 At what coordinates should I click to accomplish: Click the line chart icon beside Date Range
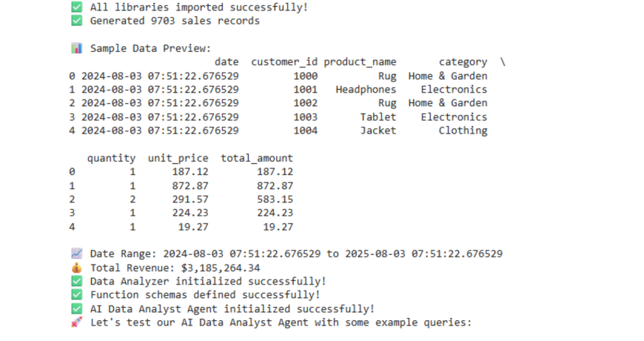click(76, 254)
